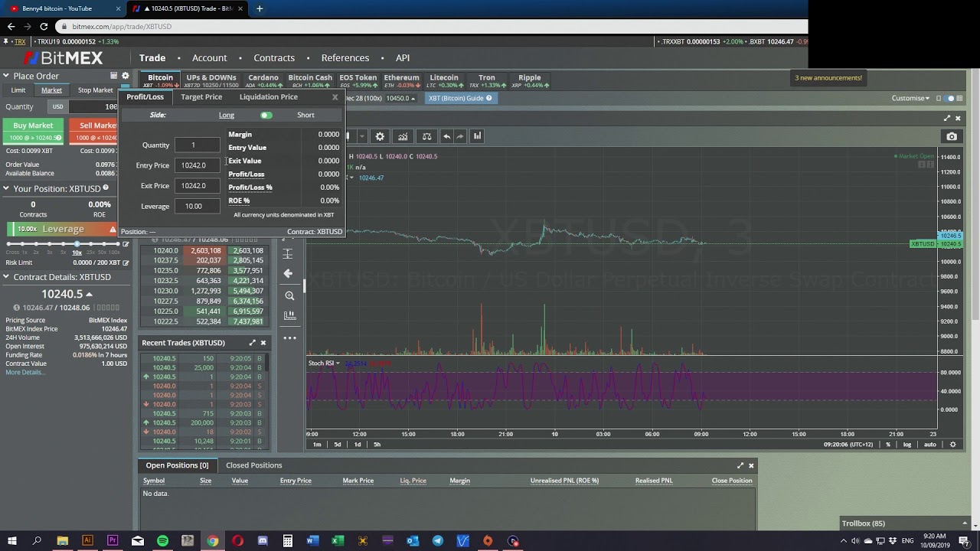Collapse the Place Order section

(6, 76)
